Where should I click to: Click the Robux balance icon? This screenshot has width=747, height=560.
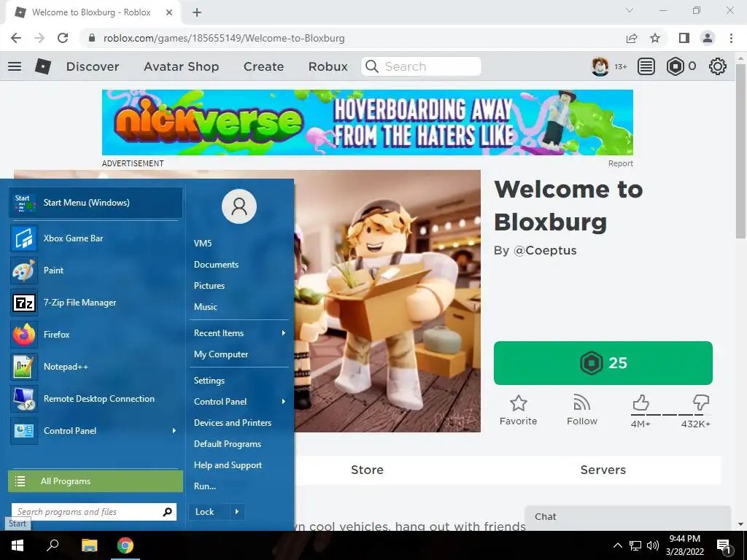point(675,66)
